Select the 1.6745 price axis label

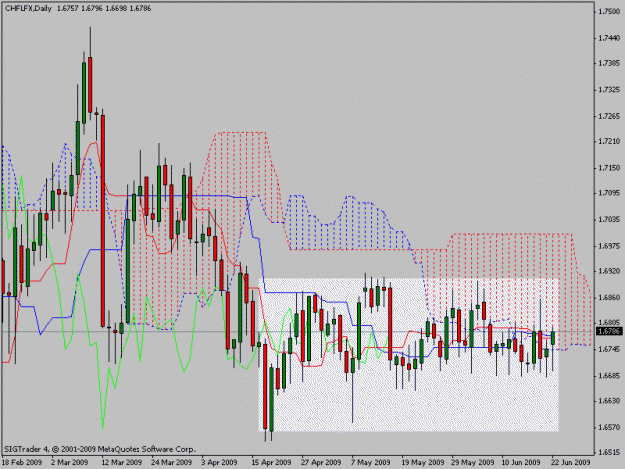pyautogui.click(x=609, y=349)
